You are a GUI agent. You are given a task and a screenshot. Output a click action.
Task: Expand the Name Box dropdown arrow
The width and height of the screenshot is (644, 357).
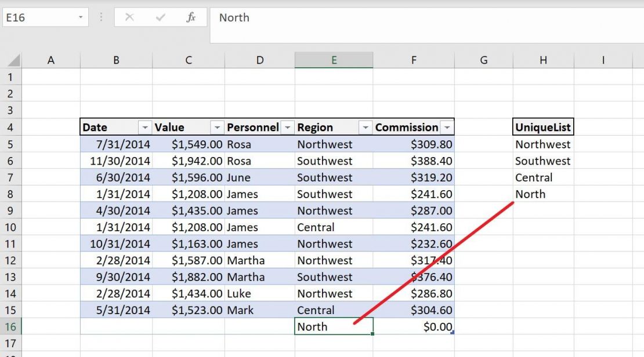(x=81, y=17)
